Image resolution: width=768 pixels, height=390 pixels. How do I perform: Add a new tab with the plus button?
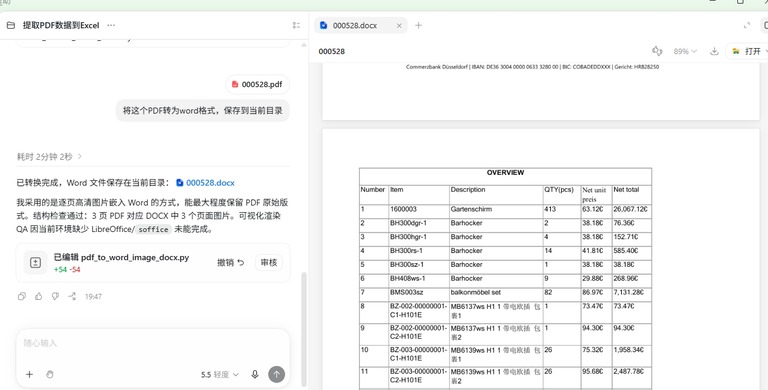418,25
